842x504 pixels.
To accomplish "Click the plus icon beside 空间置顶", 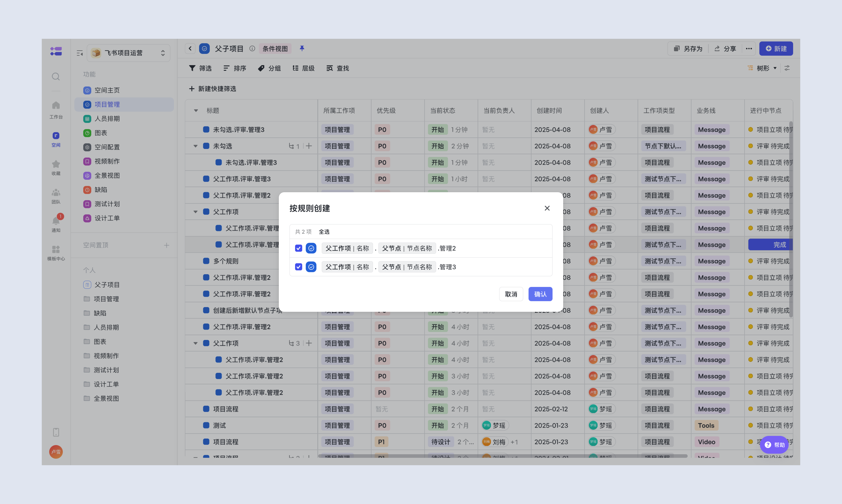I will (167, 245).
